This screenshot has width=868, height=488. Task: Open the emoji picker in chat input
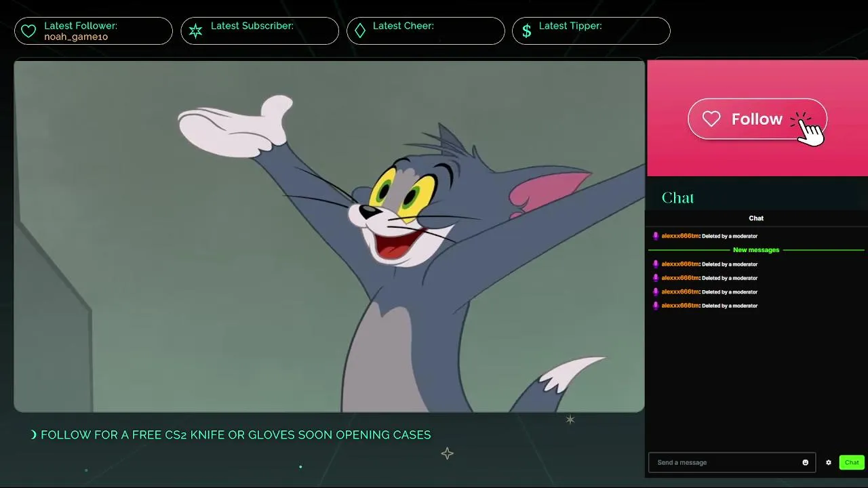pyautogui.click(x=806, y=462)
